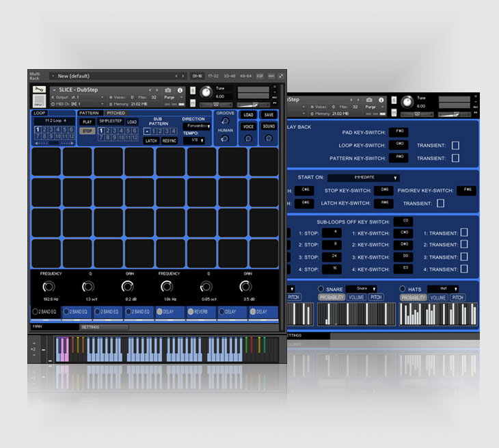Viewport: 499px width, 448px height.
Task: Click the first pad in the grid
Action: tap(46, 162)
